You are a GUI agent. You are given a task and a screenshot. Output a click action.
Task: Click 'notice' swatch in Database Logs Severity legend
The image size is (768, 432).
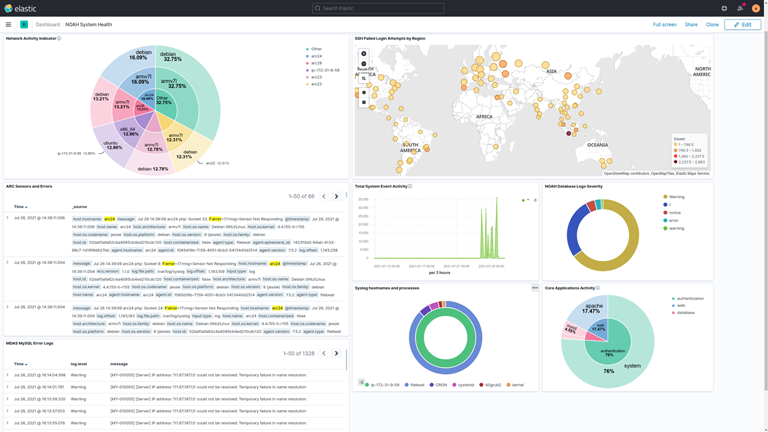tap(665, 213)
